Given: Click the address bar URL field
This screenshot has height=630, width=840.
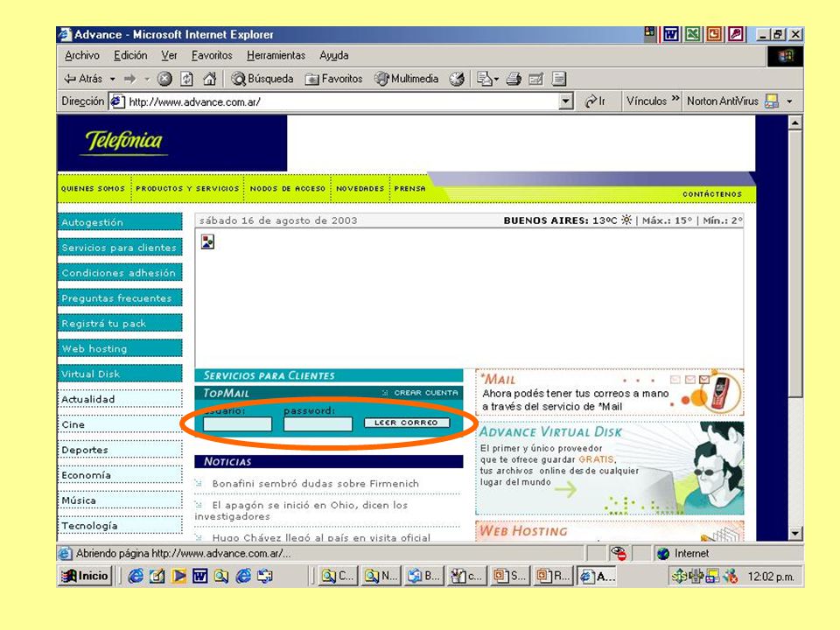Looking at the screenshot, I should tap(341, 101).
